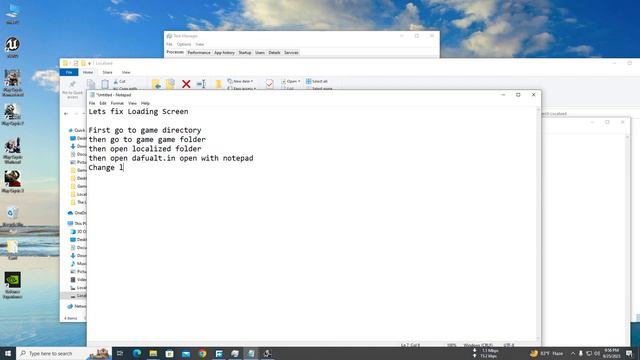Screen dimensions: 640x360
Task: Click the Paste icon in Explorer ribbon
Action: (x=105, y=84)
